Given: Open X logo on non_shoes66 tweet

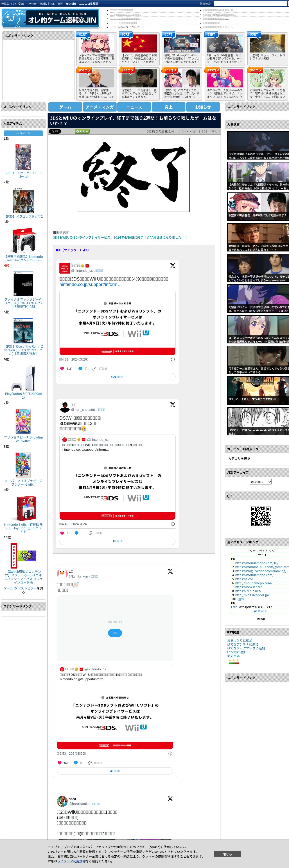Looking at the screenshot, I should (173, 404).
